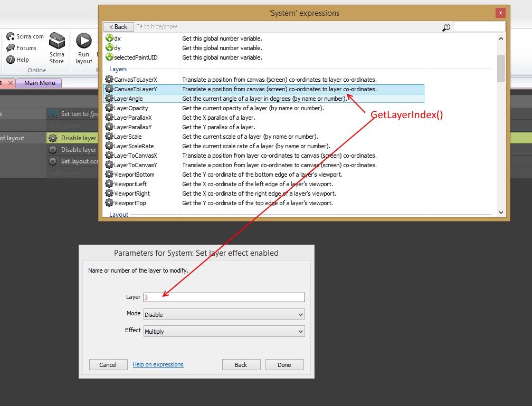Click the Cancel button in parameters dialog
The width and height of the screenshot is (532, 406).
108,365
